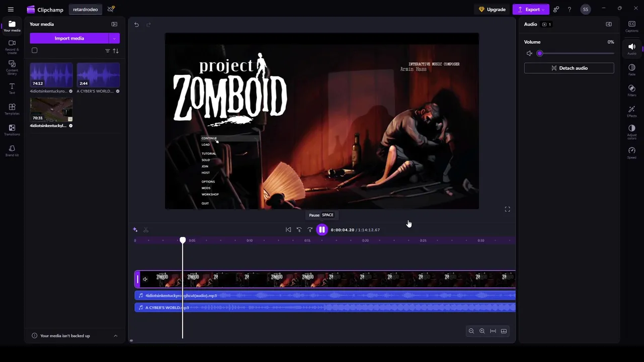This screenshot has width=644, height=362.
Task: Click the cloud sync disabled icon
Action: tap(111, 9)
